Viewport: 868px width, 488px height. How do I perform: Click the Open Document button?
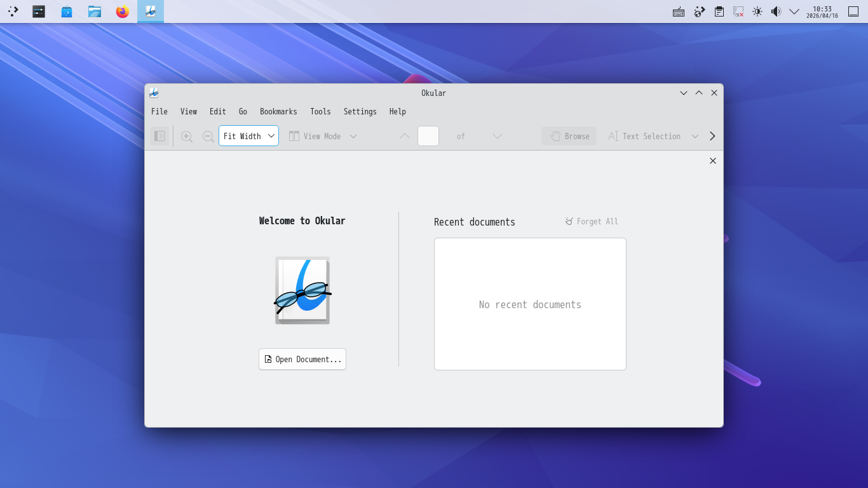302,359
